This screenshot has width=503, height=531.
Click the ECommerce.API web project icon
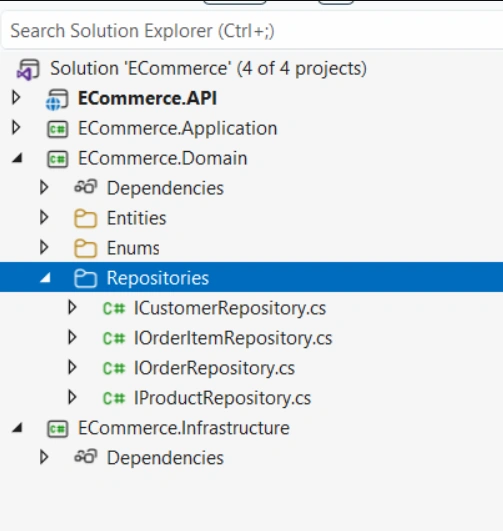click(x=57, y=99)
